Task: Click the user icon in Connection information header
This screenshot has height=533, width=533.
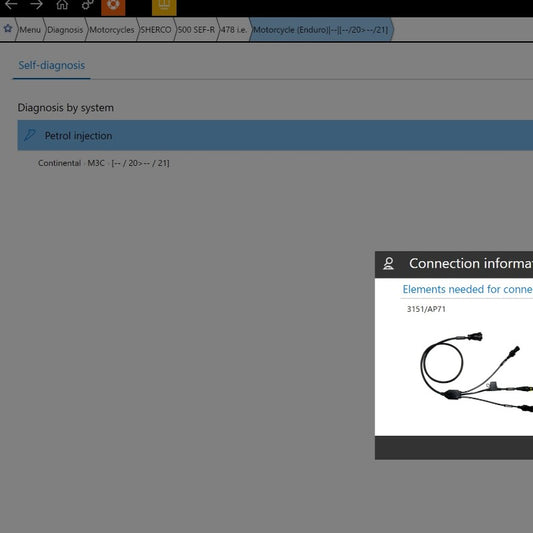Action: 389,264
